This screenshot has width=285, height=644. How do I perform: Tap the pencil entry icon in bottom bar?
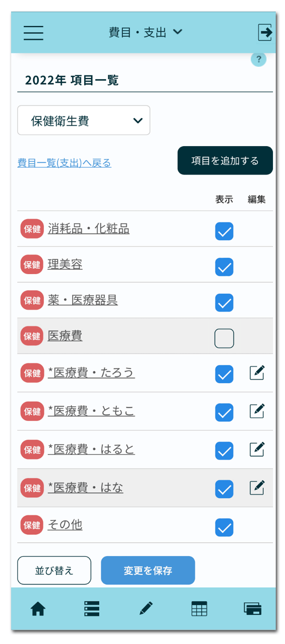tap(146, 609)
